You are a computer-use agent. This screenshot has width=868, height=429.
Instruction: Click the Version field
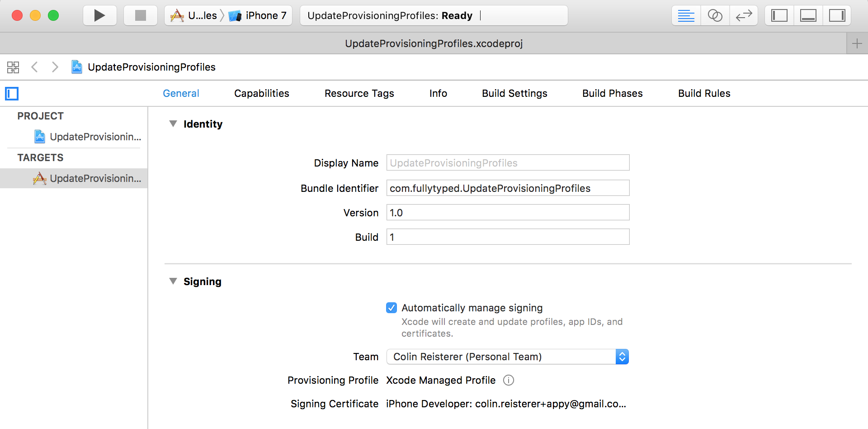pos(508,213)
